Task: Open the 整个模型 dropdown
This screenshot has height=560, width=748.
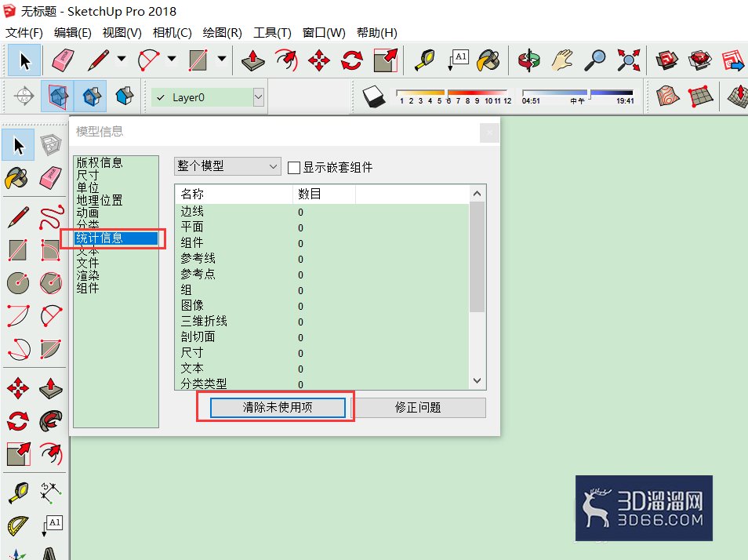Action: (227, 166)
